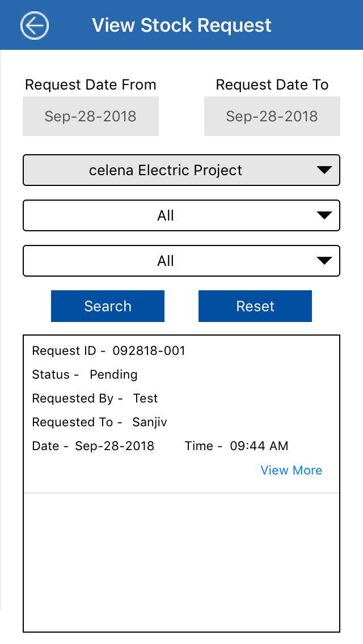Click the Requested By Test line

pyautogui.click(x=95, y=399)
